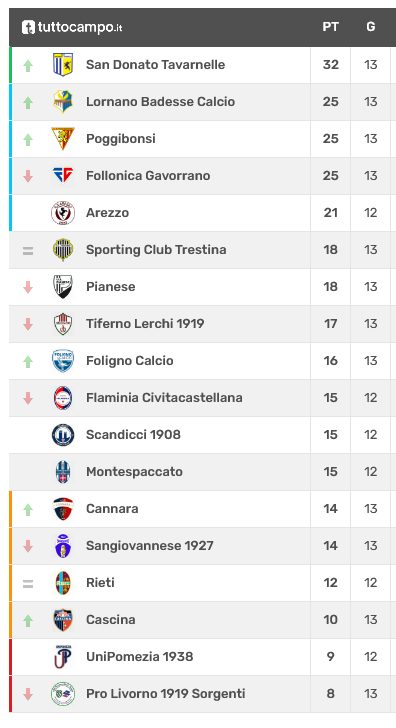396x728 pixels.
Task: Click the Poggibonsi team crest
Action: (x=63, y=138)
